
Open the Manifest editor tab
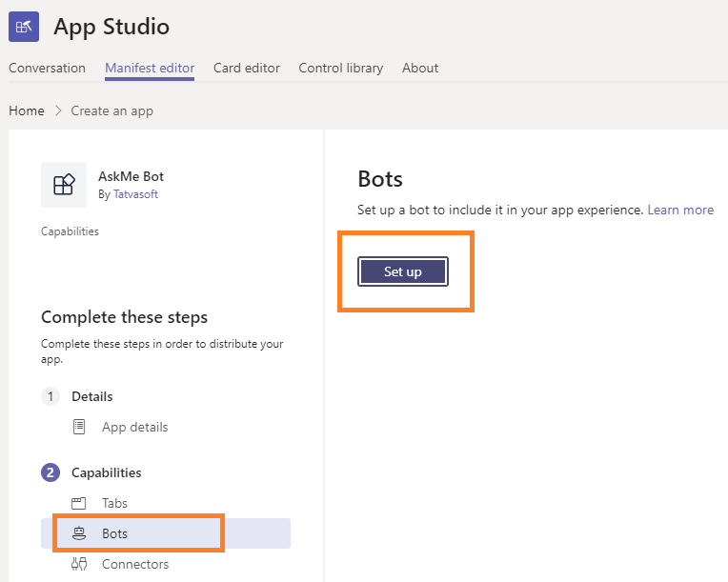point(150,68)
